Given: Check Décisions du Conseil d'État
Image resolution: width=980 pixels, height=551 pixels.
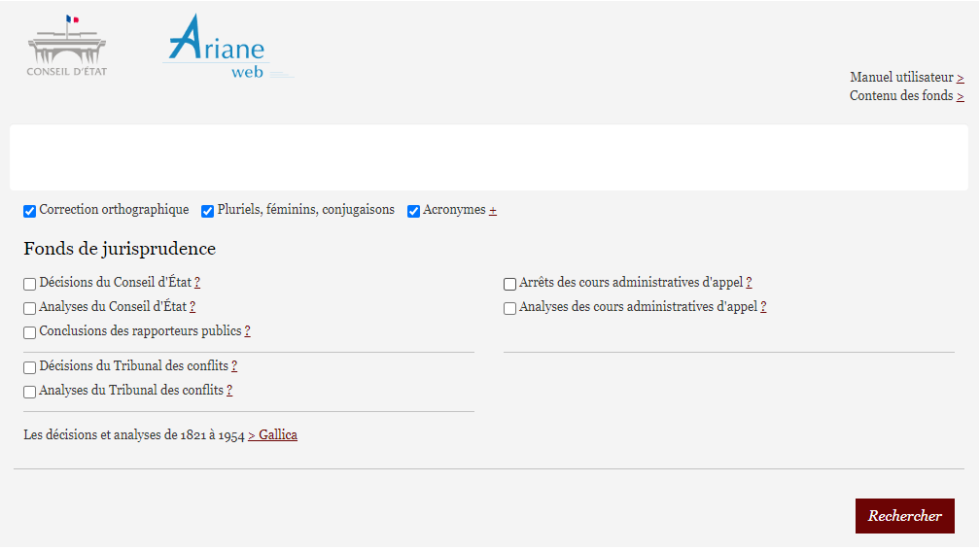Looking at the screenshot, I should pyautogui.click(x=29, y=284).
